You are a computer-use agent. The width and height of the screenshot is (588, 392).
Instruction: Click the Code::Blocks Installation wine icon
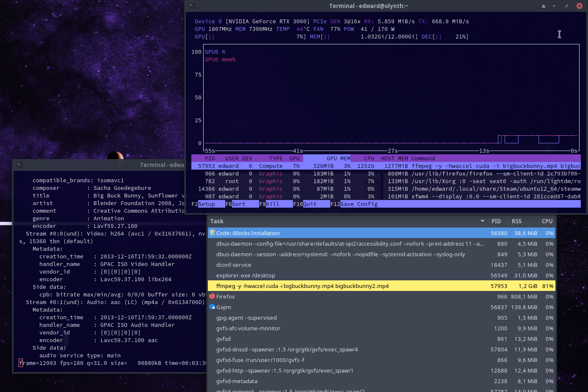click(x=212, y=233)
